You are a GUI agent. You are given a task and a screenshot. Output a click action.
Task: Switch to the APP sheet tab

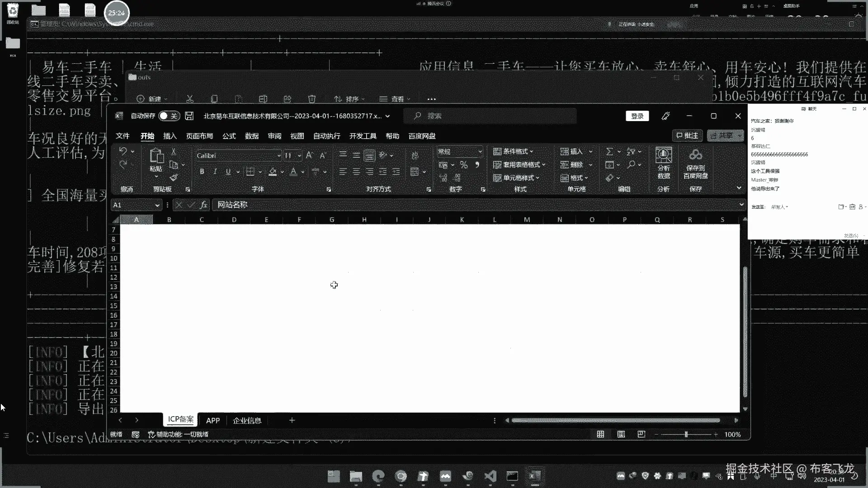pos(213,420)
